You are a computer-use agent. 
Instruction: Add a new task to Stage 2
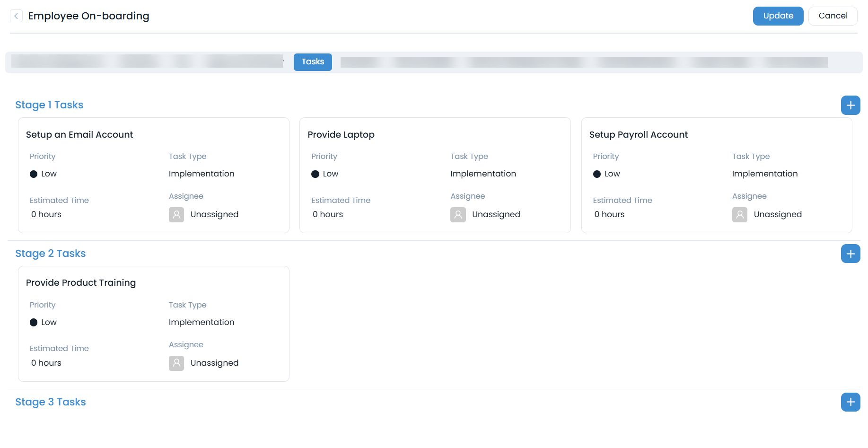(x=850, y=254)
